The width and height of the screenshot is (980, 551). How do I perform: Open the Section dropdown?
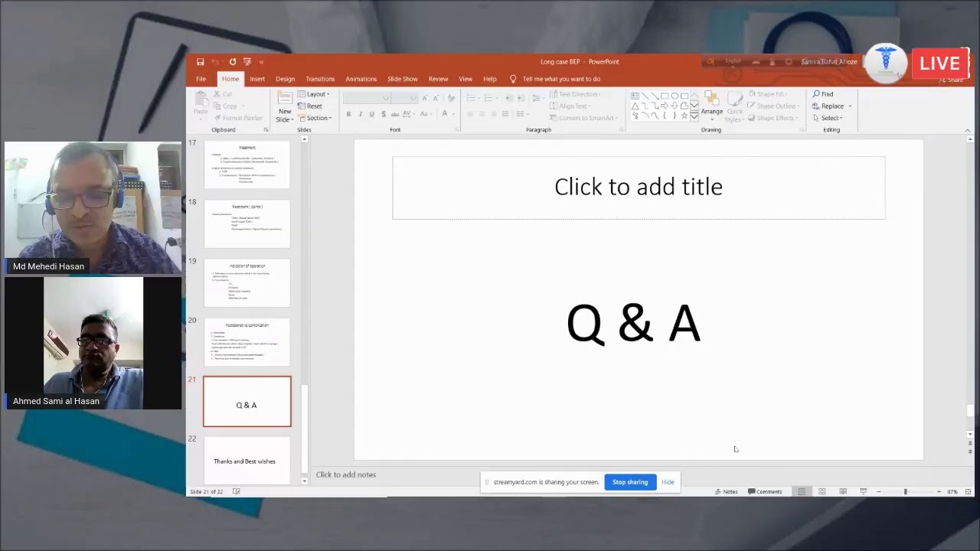(x=315, y=119)
